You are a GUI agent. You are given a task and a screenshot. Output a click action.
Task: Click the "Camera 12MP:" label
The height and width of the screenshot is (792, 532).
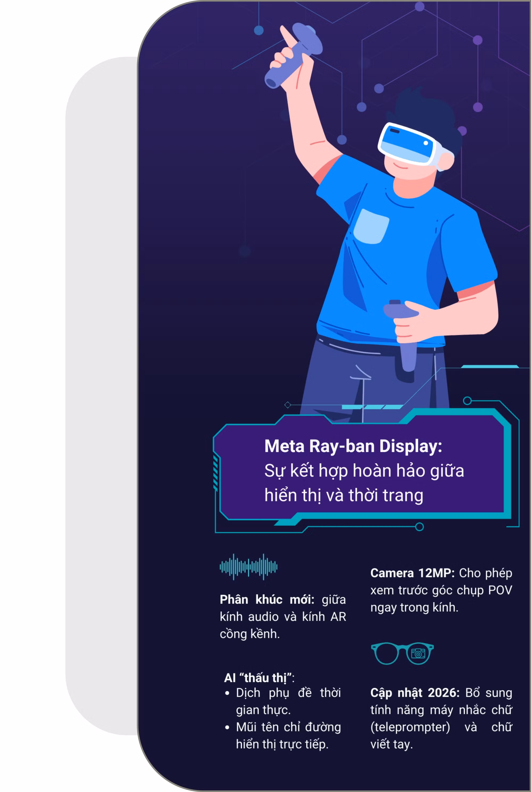pyautogui.click(x=412, y=573)
